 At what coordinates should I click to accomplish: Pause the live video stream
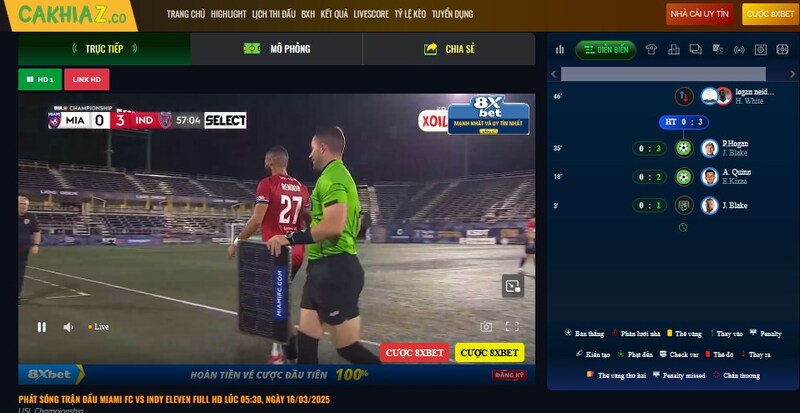click(x=42, y=327)
